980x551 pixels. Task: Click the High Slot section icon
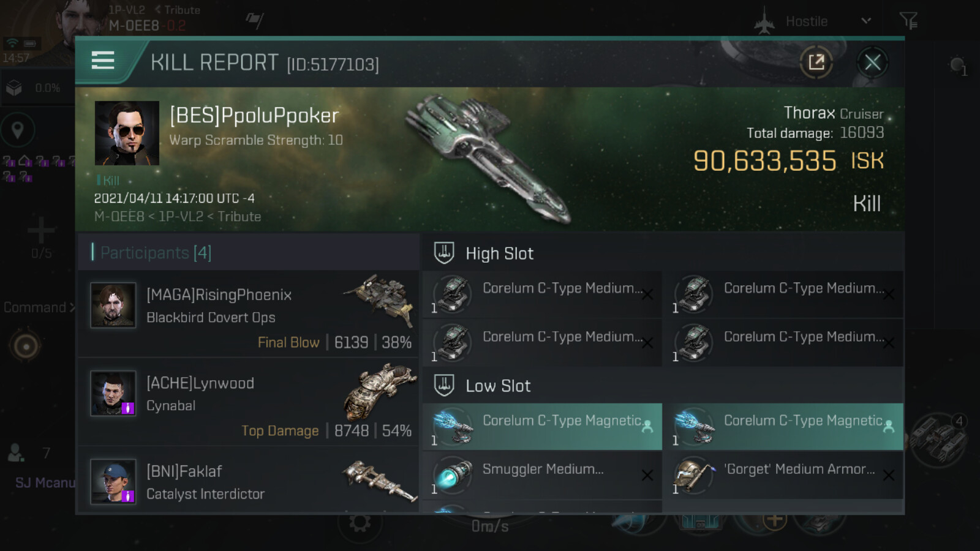(444, 253)
